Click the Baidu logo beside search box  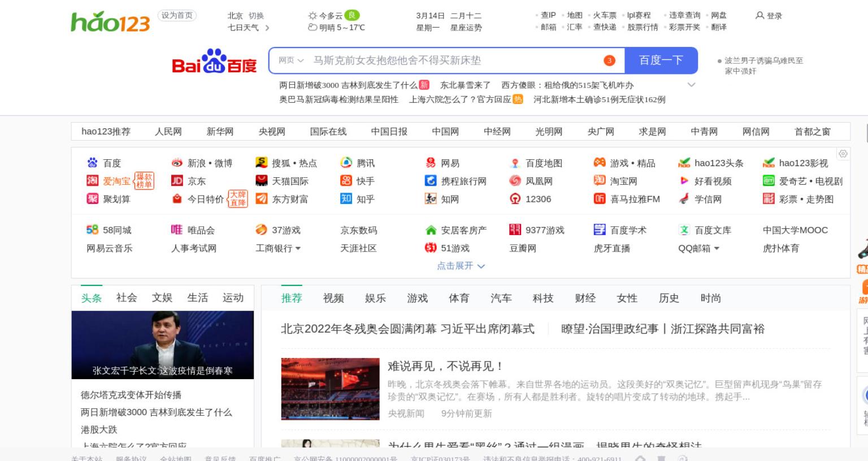coord(214,61)
